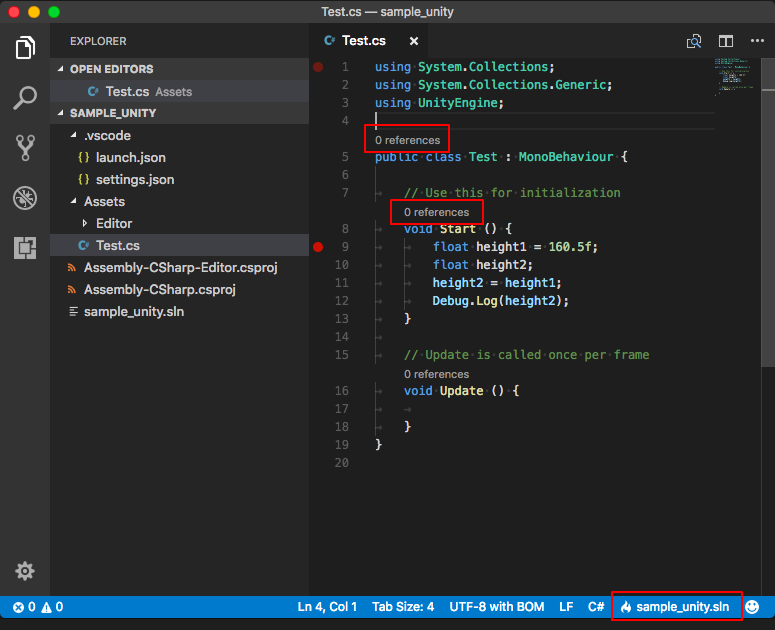Open the Source Control view
Screen dimensions: 775x630
click(25, 148)
